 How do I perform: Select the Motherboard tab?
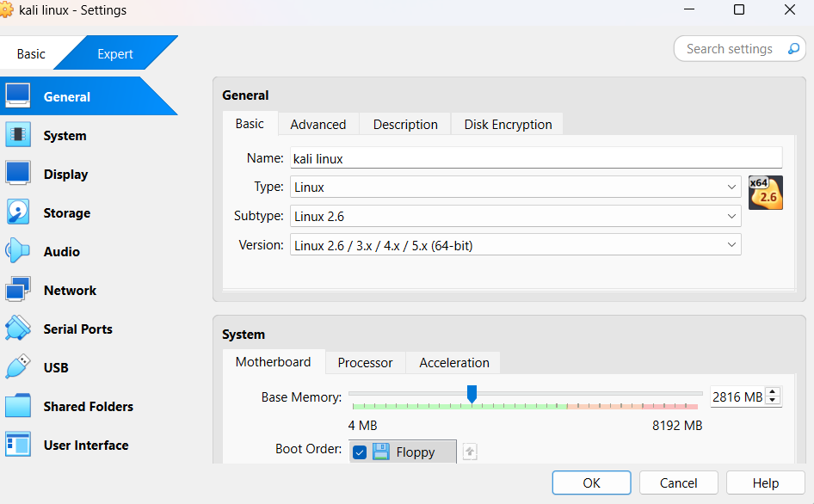[x=274, y=362]
